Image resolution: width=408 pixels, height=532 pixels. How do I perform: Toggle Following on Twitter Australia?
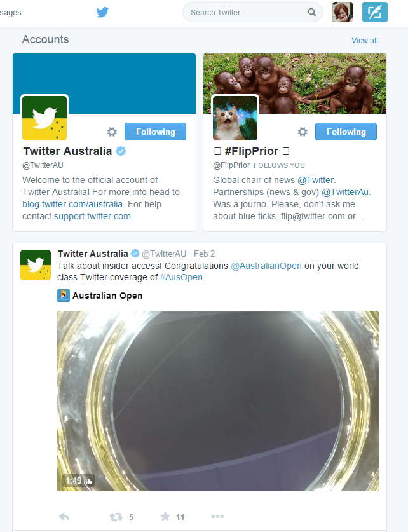155,132
